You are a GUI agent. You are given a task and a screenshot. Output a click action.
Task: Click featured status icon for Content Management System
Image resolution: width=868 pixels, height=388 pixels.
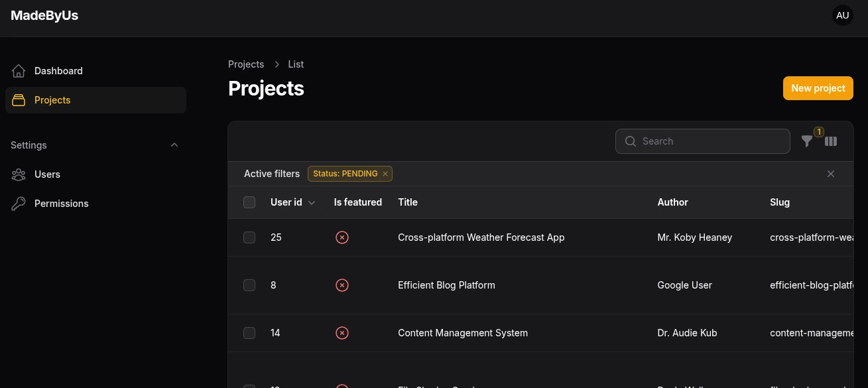(342, 333)
